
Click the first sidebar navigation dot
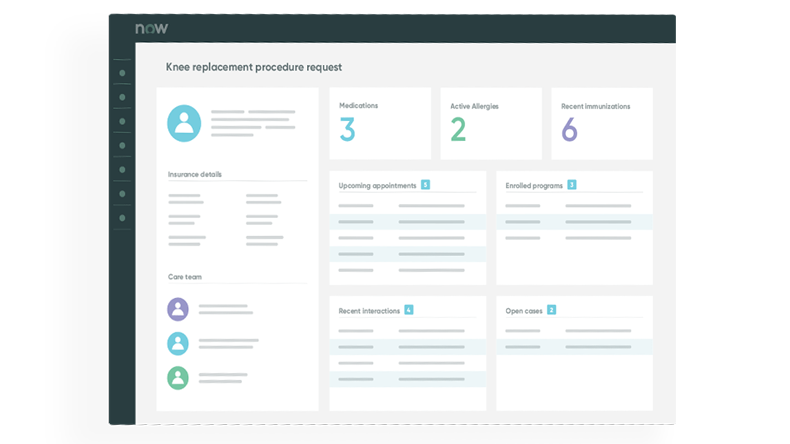(122, 73)
